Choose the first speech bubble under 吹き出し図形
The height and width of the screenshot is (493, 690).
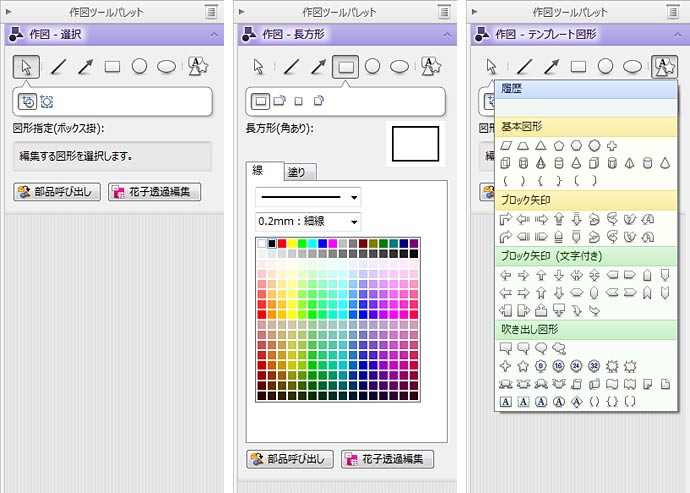click(506, 348)
